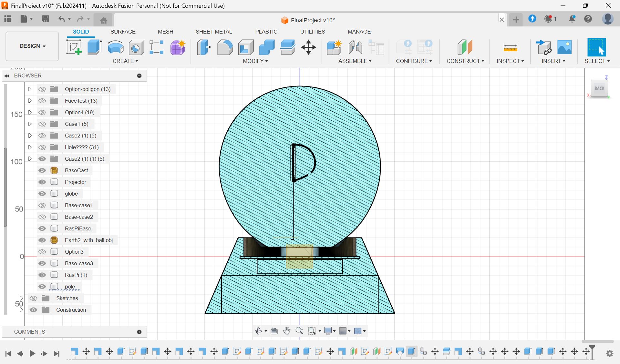This screenshot has height=364, width=620.
Task: Open the data panel grid icon
Action: 8,19
